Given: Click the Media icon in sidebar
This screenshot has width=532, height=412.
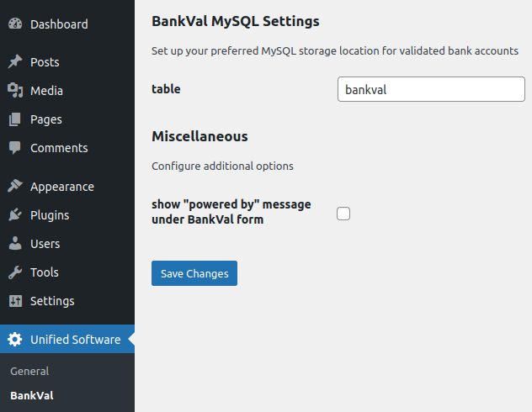Looking at the screenshot, I should tap(15, 91).
